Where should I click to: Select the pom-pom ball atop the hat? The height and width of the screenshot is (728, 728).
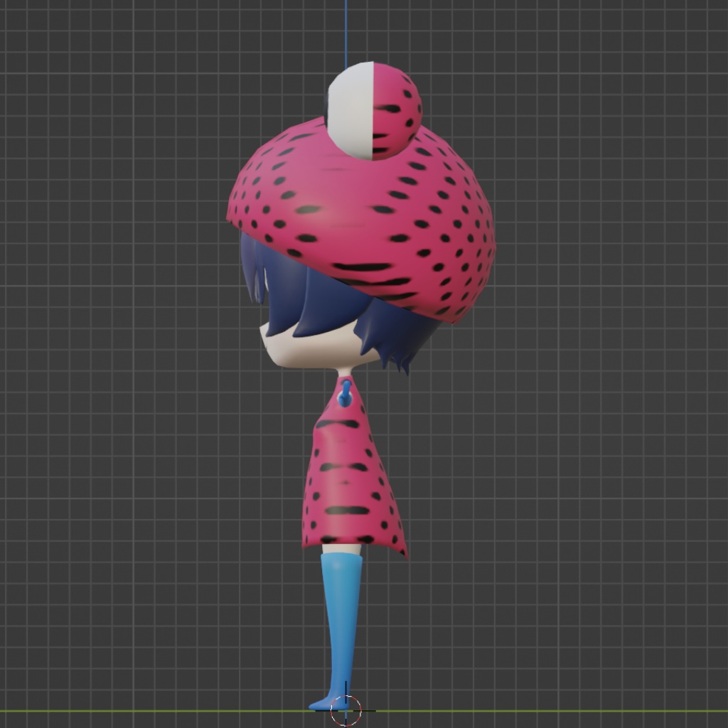tap(374, 111)
